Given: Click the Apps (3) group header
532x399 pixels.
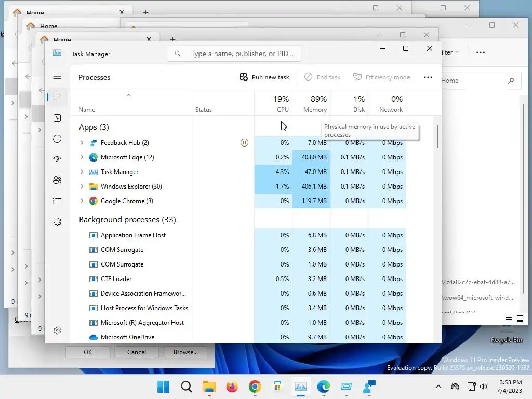Looking at the screenshot, I should (94, 127).
